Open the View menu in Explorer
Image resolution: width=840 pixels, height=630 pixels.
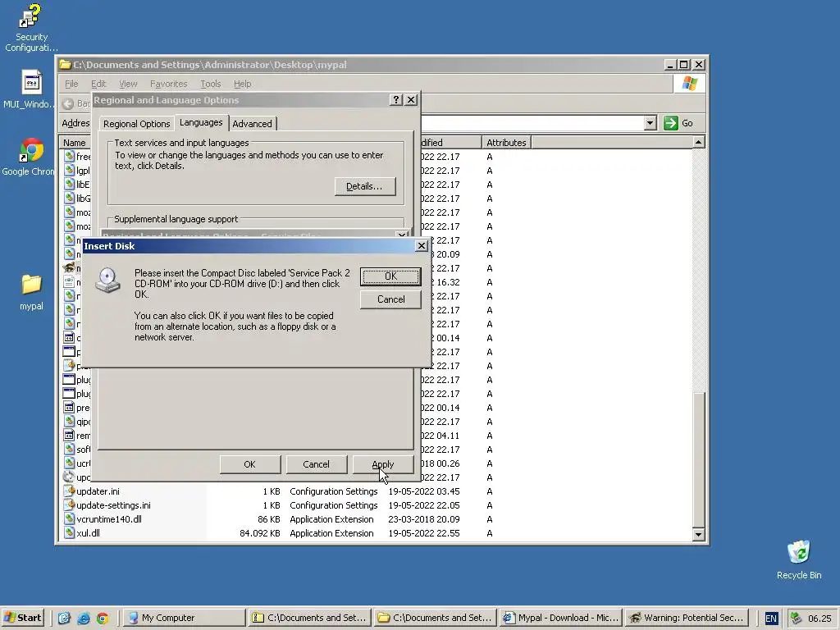click(x=128, y=84)
